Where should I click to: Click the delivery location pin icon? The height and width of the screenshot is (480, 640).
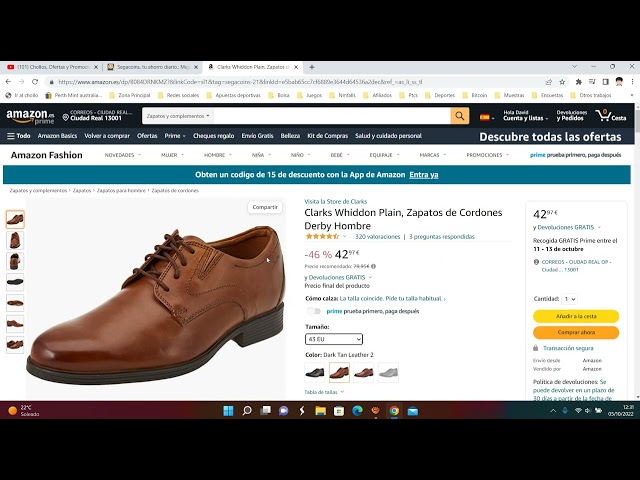click(x=65, y=117)
